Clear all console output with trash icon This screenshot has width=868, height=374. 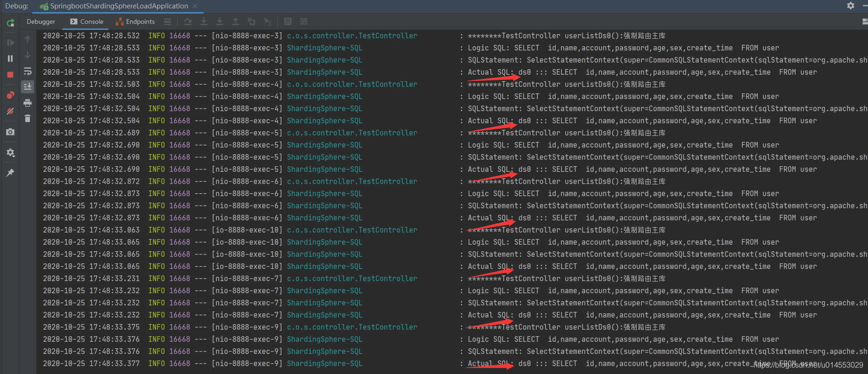[x=28, y=119]
